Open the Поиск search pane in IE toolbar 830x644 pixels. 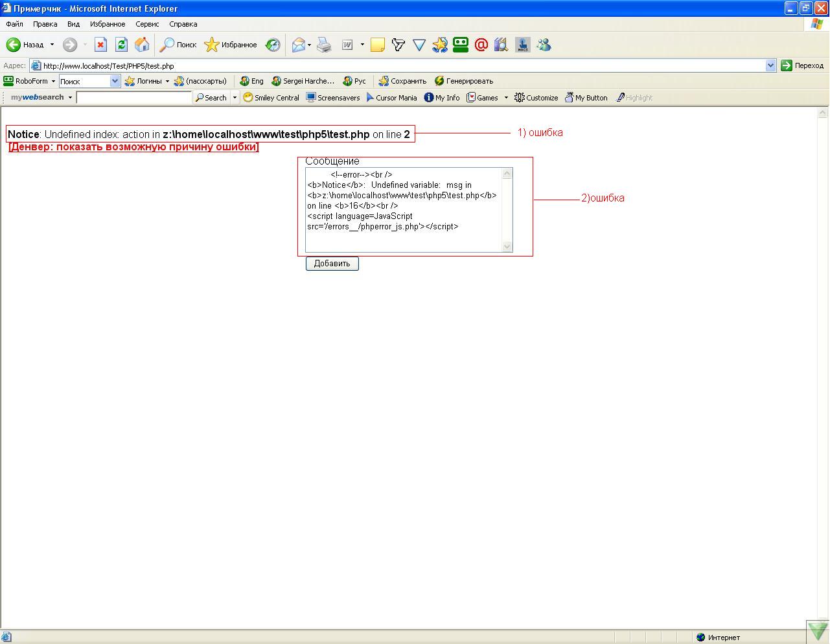[x=178, y=45]
